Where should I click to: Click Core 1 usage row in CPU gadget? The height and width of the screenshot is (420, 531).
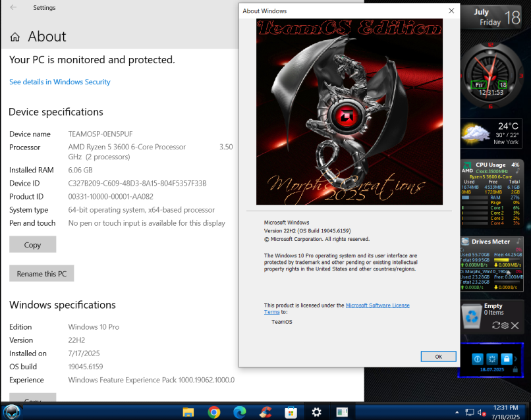tap(491, 208)
